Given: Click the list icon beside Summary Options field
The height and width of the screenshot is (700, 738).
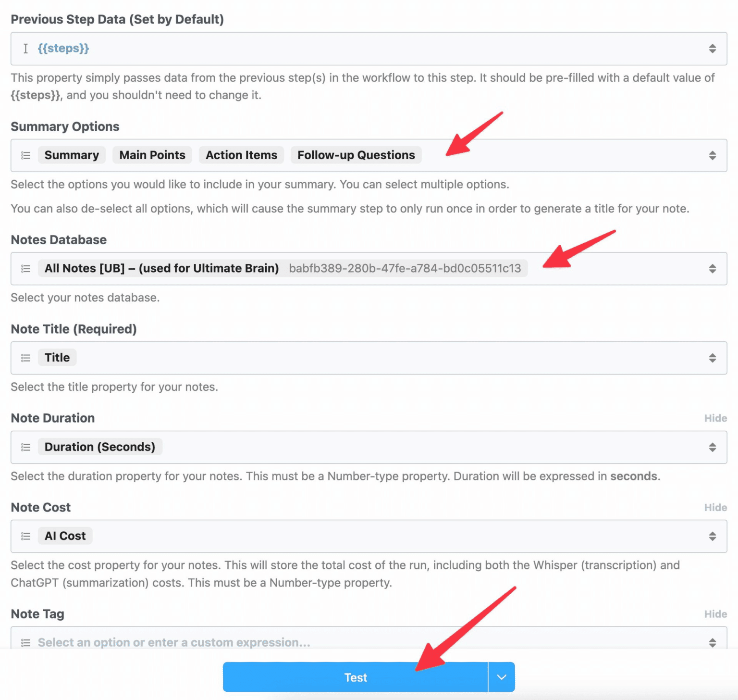Looking at the screenshot, I should click(x=25, y=155).
